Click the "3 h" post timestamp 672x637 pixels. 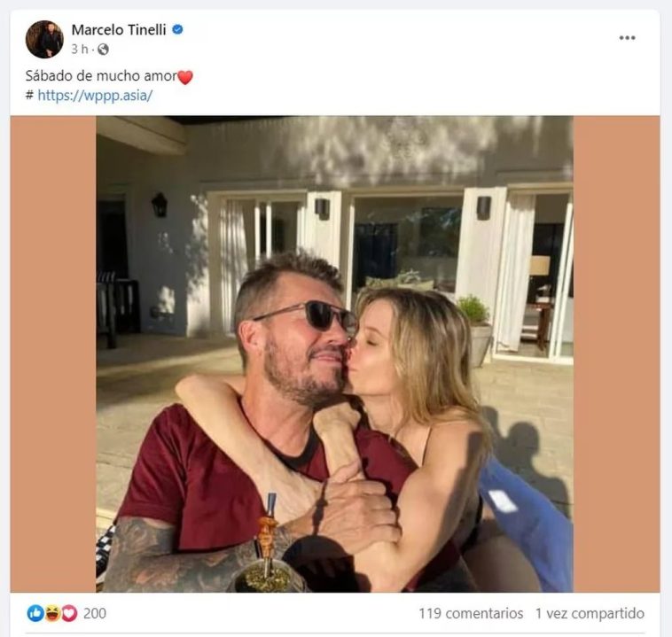click(x=80, y=50)
